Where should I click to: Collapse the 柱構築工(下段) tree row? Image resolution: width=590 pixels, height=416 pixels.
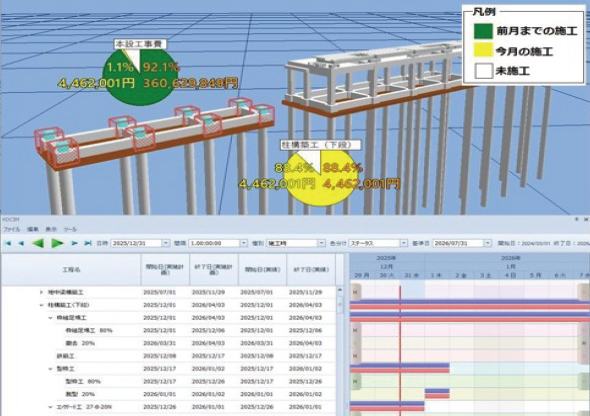[x=42, y=305]
